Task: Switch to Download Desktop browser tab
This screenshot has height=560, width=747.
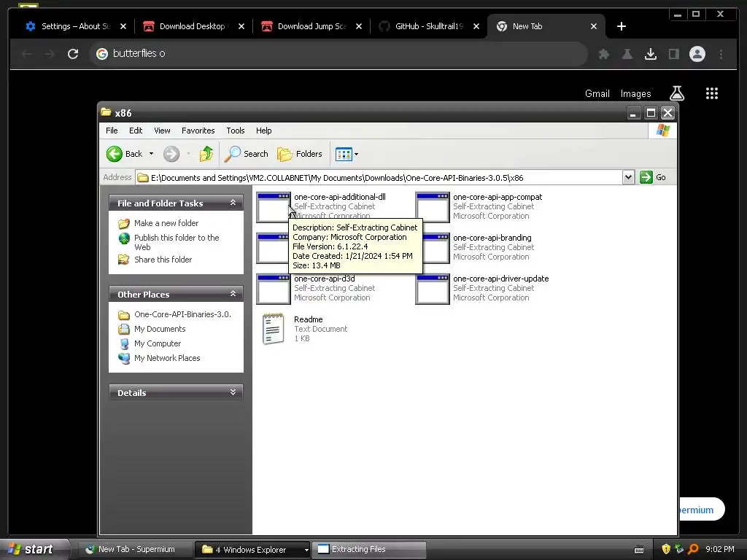Action: click(192, 26)
